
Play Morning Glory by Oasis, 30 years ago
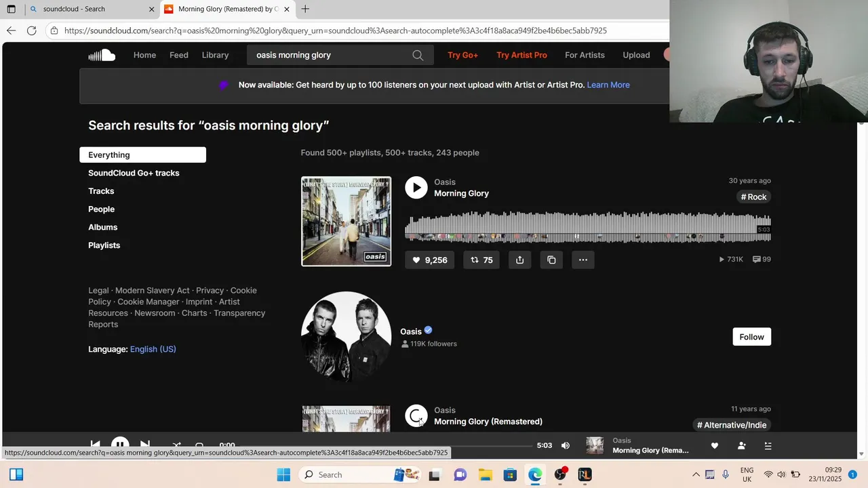(416, 188)
